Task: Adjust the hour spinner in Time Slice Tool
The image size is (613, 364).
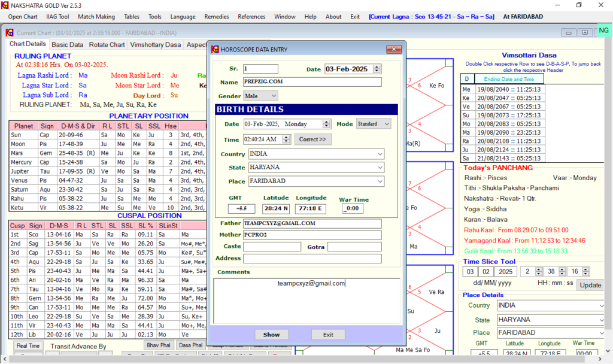Action: [x=538, y=271]
